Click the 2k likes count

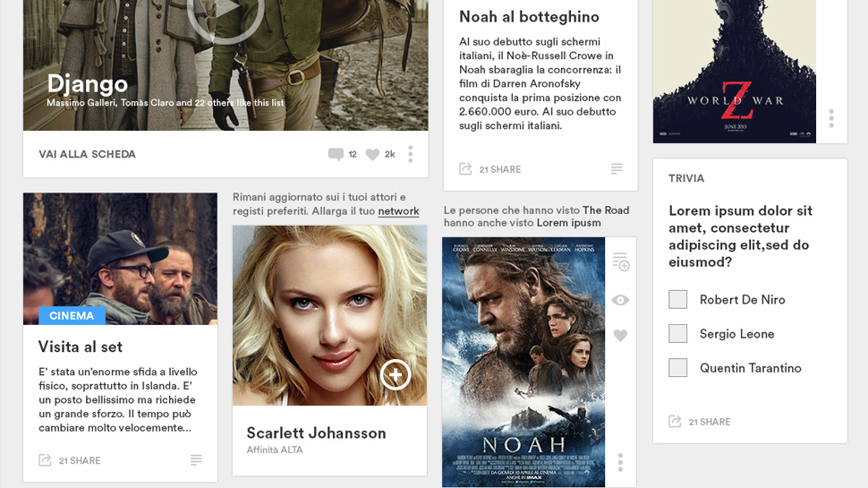point(390,154)
